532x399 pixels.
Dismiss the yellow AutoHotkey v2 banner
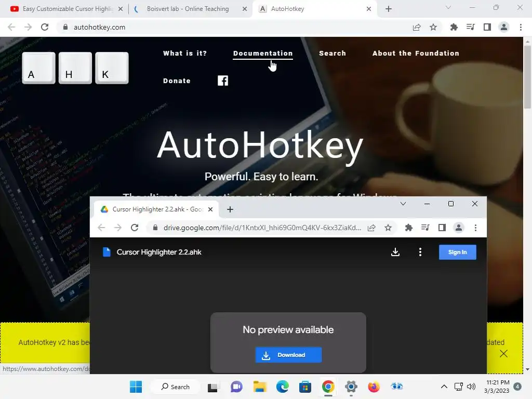coord(503,353)
